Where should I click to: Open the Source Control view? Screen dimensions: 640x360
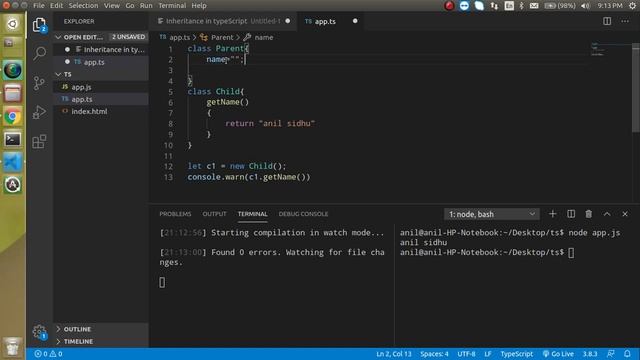click(39, 83)
